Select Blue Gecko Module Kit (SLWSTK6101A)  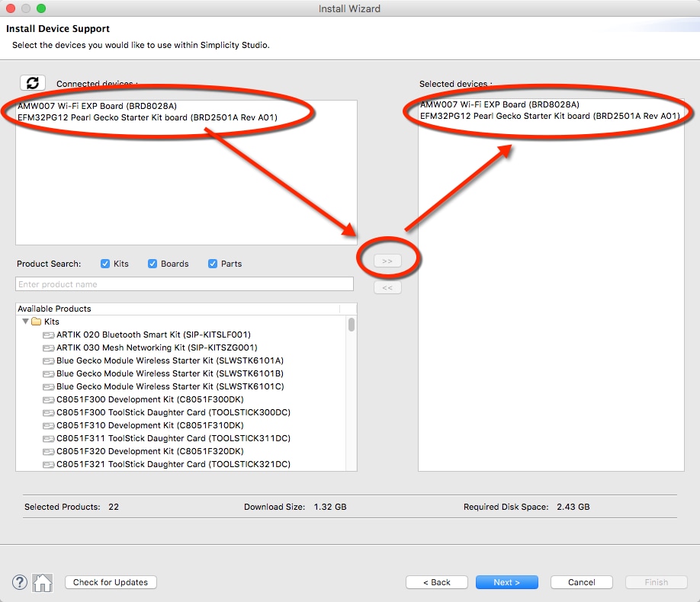tap(169, 360)
